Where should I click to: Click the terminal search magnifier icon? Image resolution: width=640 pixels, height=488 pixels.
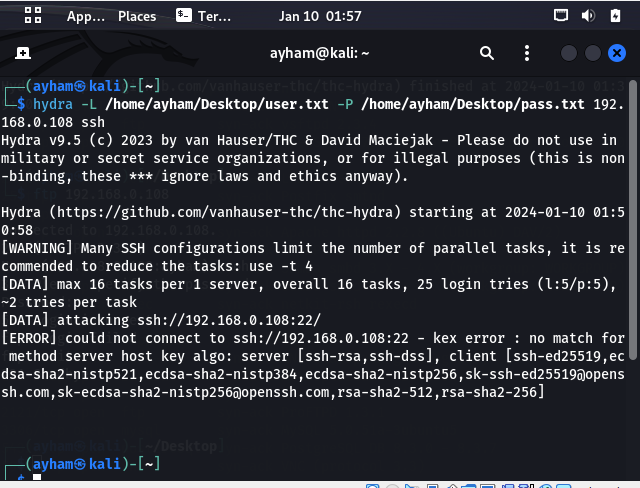(x=487, y=53)
